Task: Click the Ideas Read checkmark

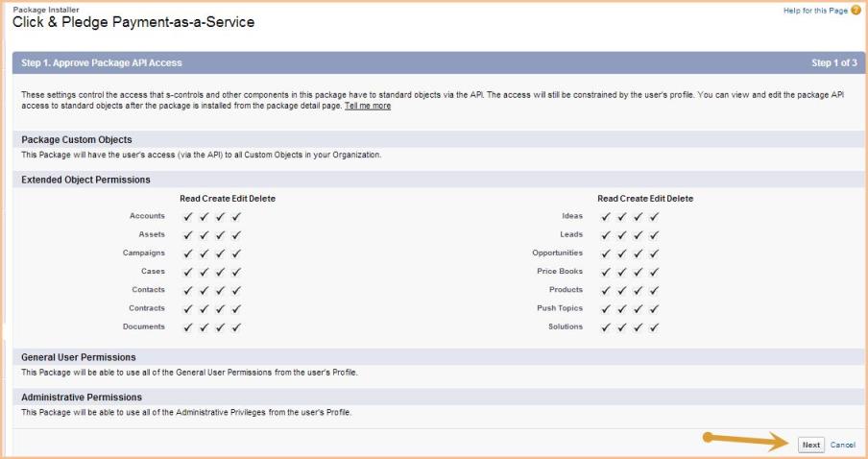Action: click(x=606, y=216)
